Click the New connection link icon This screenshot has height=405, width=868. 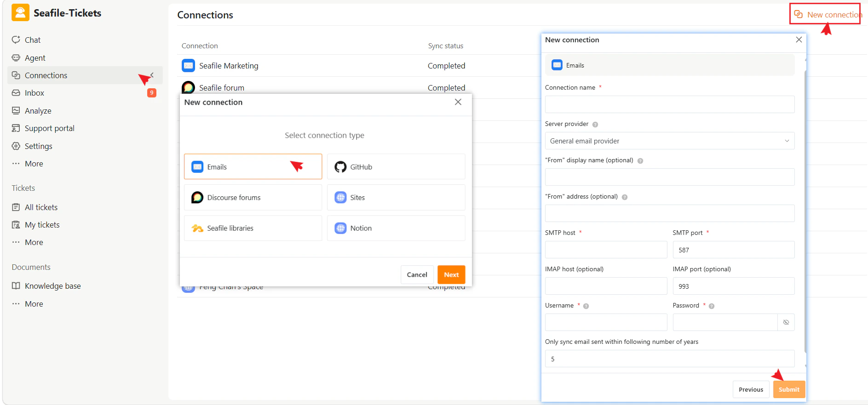[799, 14]
